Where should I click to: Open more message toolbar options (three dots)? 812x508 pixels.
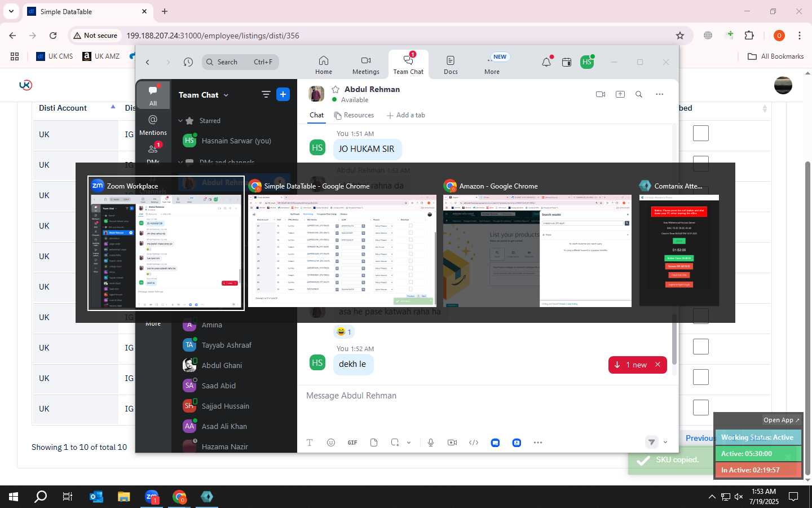[538, 443]
